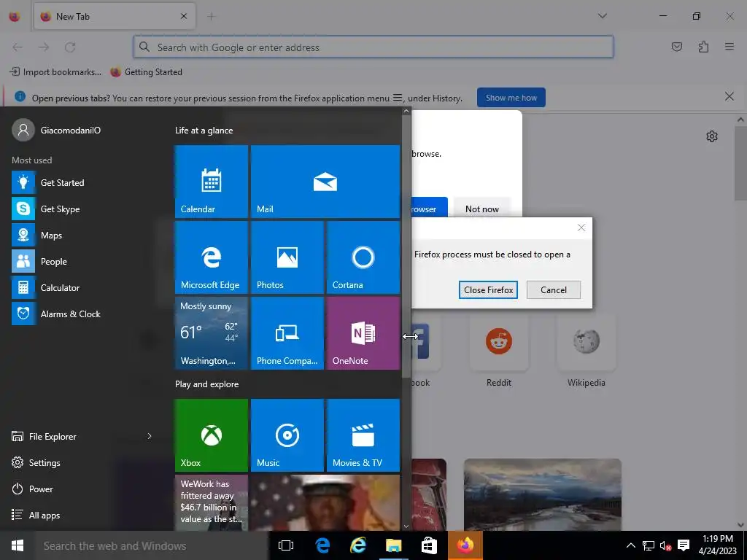Click Start menu scrollbar down arrow
The width and height of the screenshot is (747, 560).
click(406, 526)
